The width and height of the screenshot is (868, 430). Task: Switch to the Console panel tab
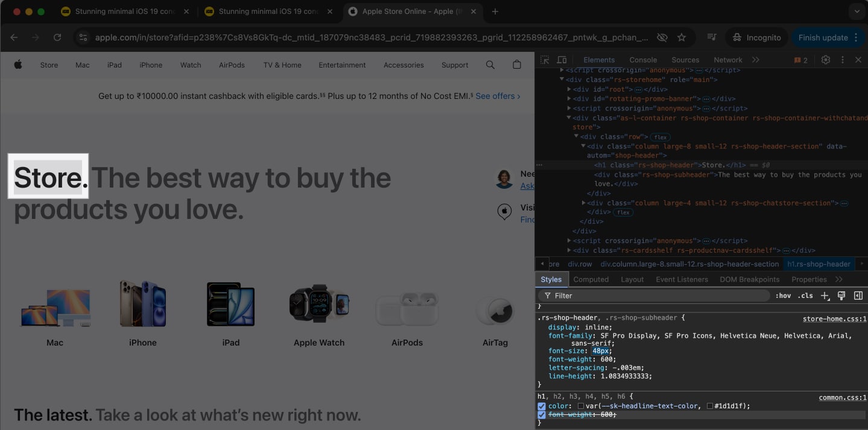(x=643, y=60)
